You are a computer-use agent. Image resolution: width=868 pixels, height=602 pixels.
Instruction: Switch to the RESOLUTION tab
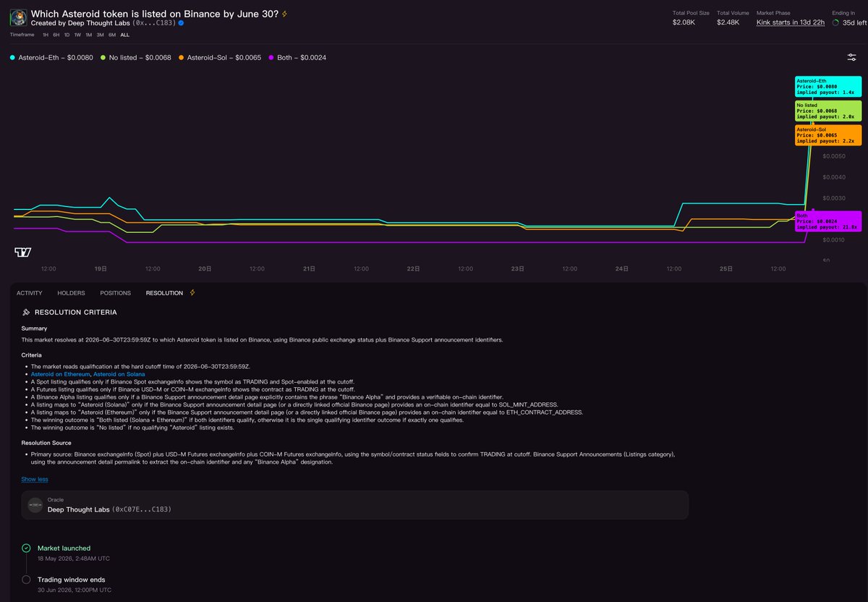164,293
